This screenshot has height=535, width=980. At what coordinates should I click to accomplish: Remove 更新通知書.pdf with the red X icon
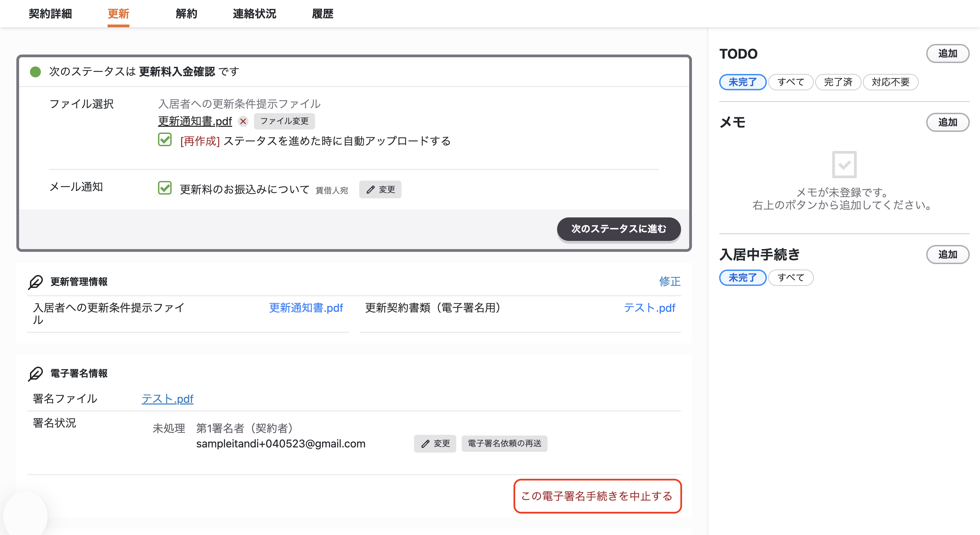(243, 121)
